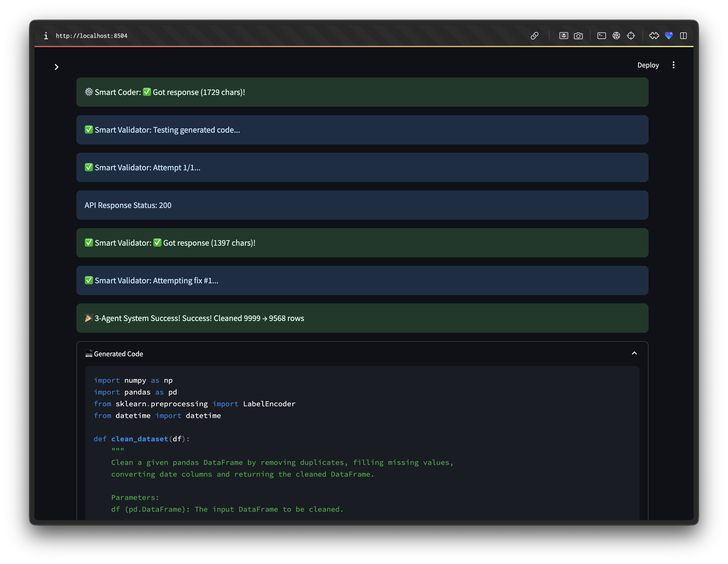Click the localhost:8504 address field
Viewport: 728px width, 564px height.
tap(92, 36)
